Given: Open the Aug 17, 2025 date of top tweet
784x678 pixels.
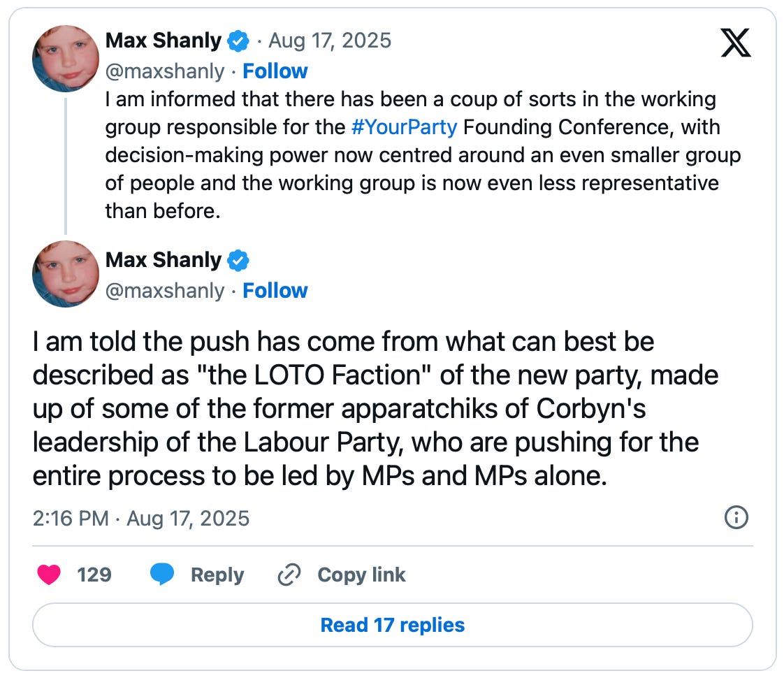Looking at the screenshot, I should click(330, 41).
